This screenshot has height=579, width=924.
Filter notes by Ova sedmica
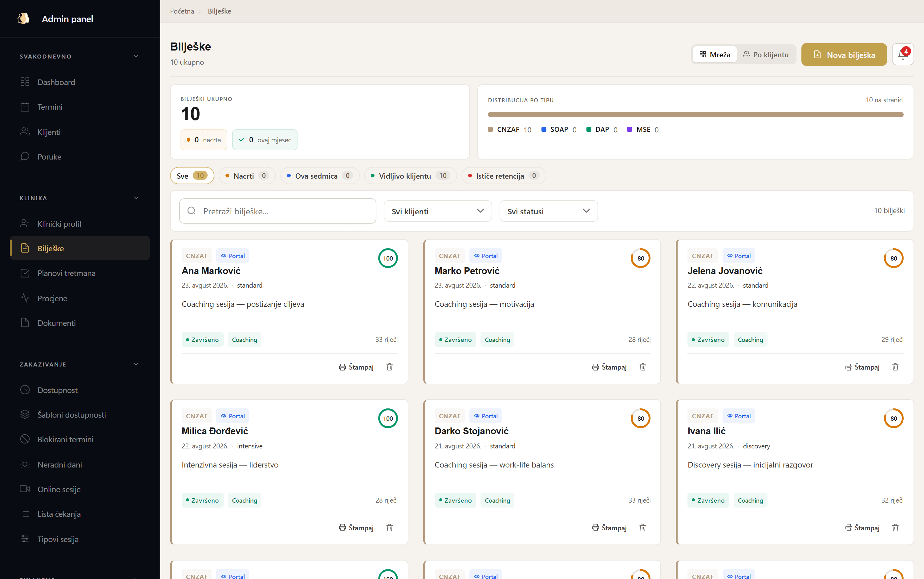(x=320, y=176)
